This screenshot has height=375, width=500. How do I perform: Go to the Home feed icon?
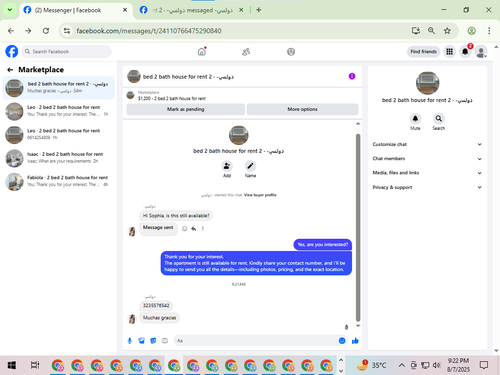pos(202,52)
